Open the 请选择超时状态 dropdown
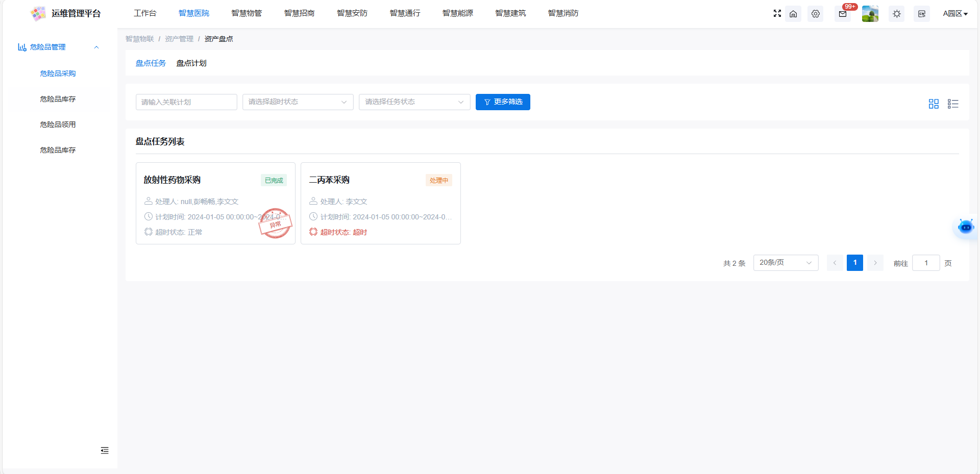980x474 pixels. point(298,102)
